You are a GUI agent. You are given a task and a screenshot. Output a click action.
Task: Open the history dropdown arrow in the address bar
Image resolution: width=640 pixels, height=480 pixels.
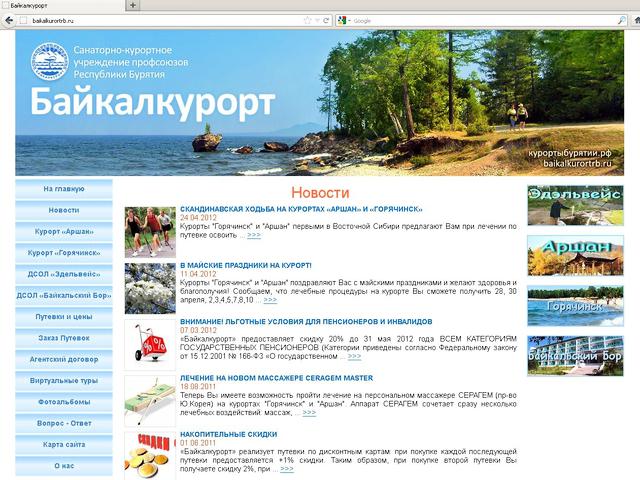[317, 20]
